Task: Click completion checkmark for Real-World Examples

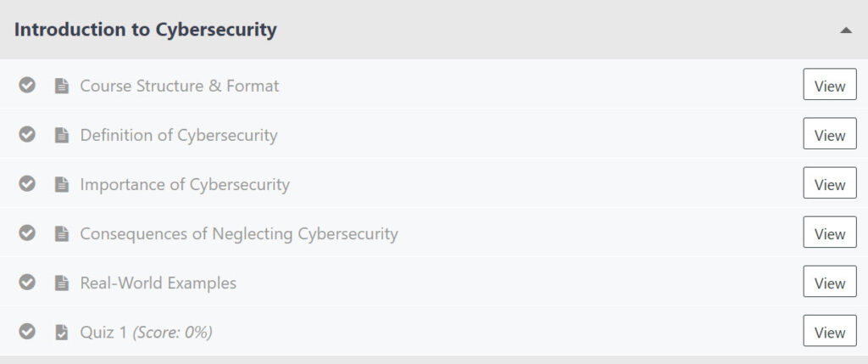Action: 28,283
